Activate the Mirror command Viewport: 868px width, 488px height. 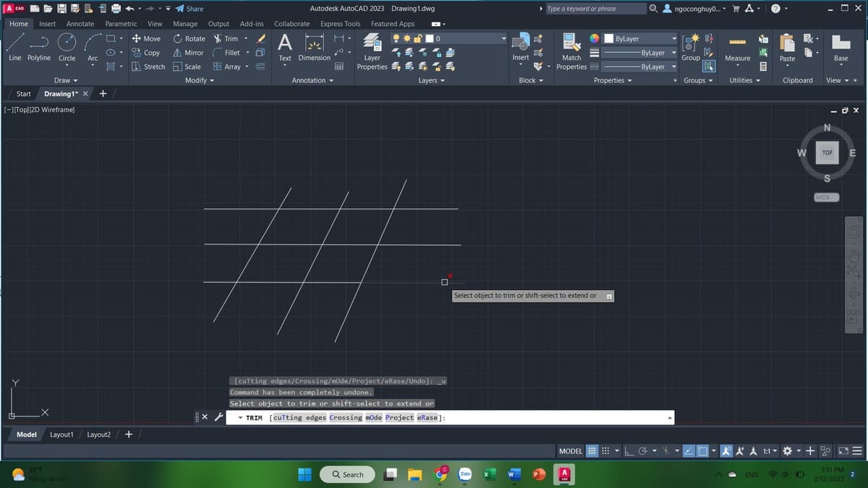tap(188, 53)
